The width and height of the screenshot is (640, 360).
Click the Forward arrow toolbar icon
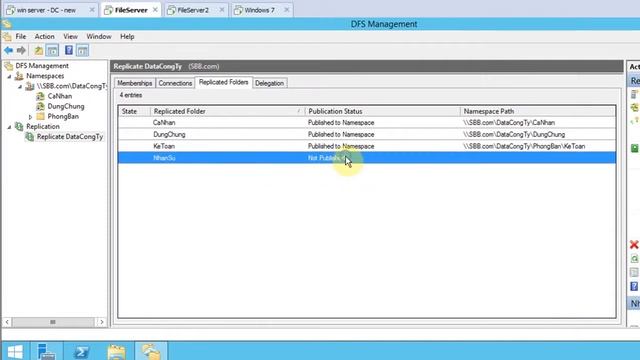21,50
